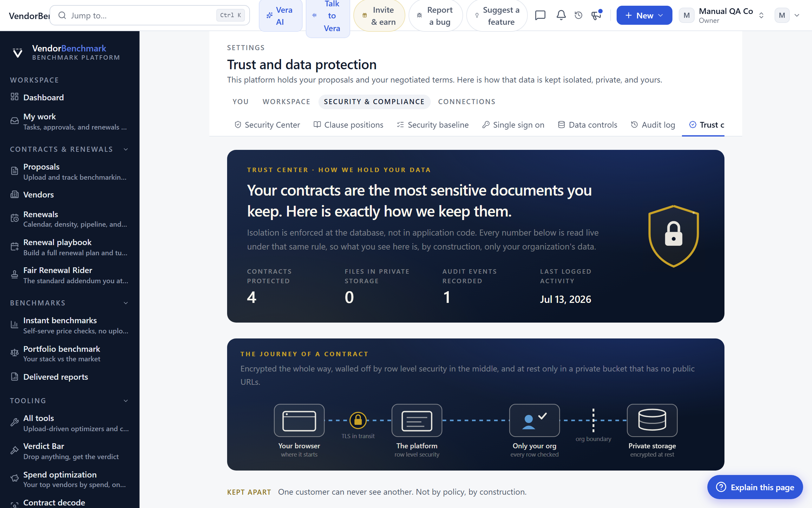The width and height of the screenshot is (812, 508).
Task: Click the Spend optimization piggy bank icon
Action: coord(14,478)
